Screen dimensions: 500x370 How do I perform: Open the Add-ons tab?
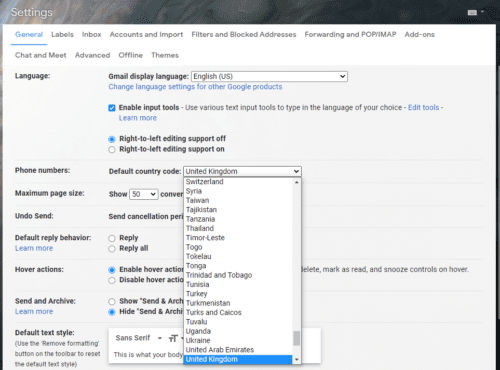point(420,34)
